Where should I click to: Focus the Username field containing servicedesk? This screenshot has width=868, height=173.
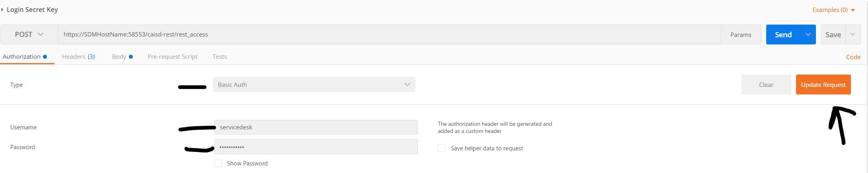pyautogui.click(x=316, y=127)
